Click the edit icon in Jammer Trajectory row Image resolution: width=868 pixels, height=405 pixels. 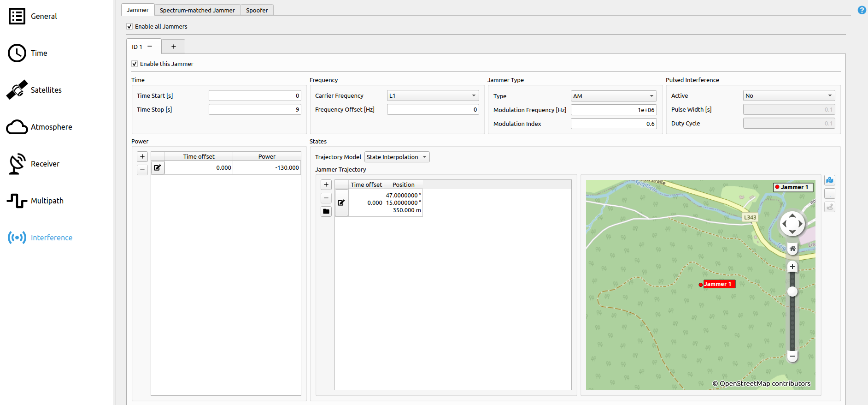tap(341, 203)
